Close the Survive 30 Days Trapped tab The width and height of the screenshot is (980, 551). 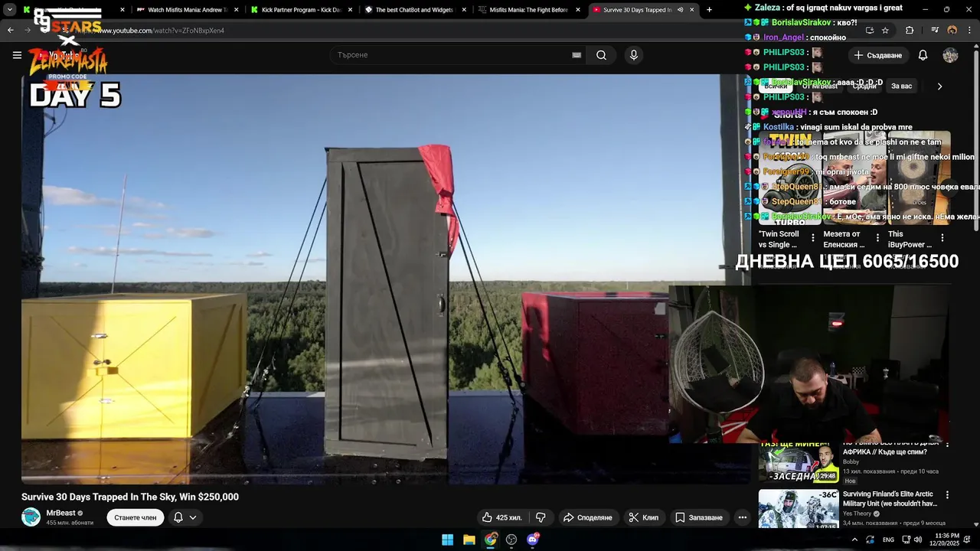[692, 10]
